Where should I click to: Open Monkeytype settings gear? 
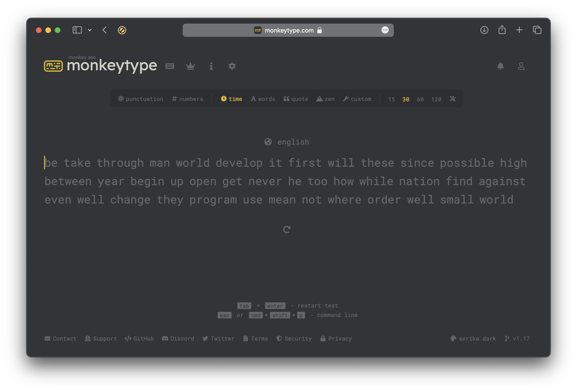tap(232, 66)
